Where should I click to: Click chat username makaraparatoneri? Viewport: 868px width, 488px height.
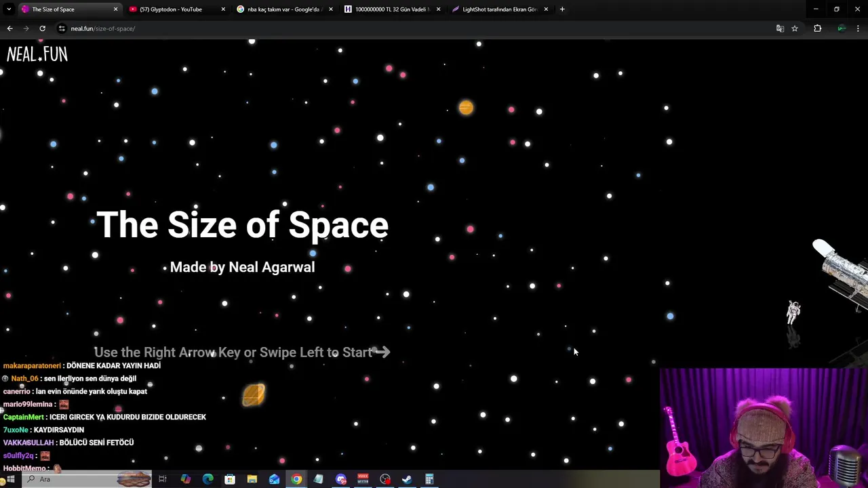click(32, 365)
